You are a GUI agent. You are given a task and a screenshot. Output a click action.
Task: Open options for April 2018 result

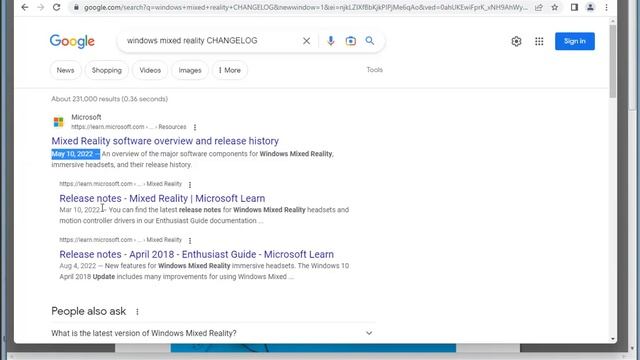(190, 240)
